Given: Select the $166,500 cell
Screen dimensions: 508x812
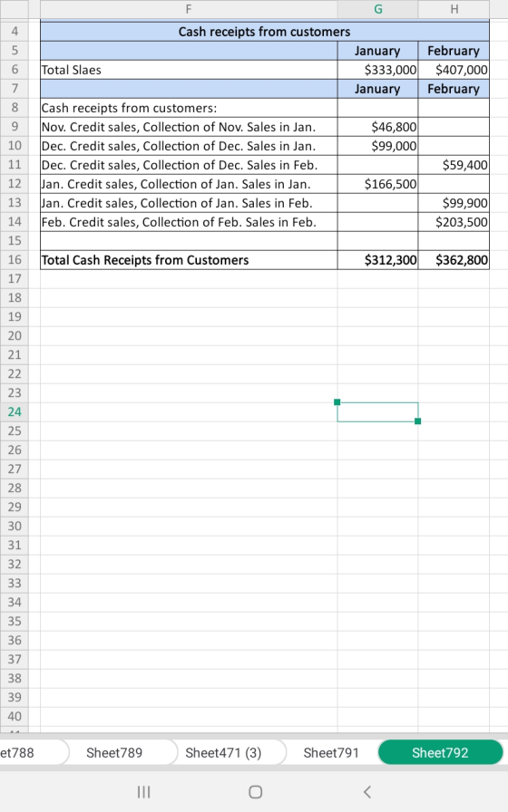Looking at the screenshot, I should [378, 184].
